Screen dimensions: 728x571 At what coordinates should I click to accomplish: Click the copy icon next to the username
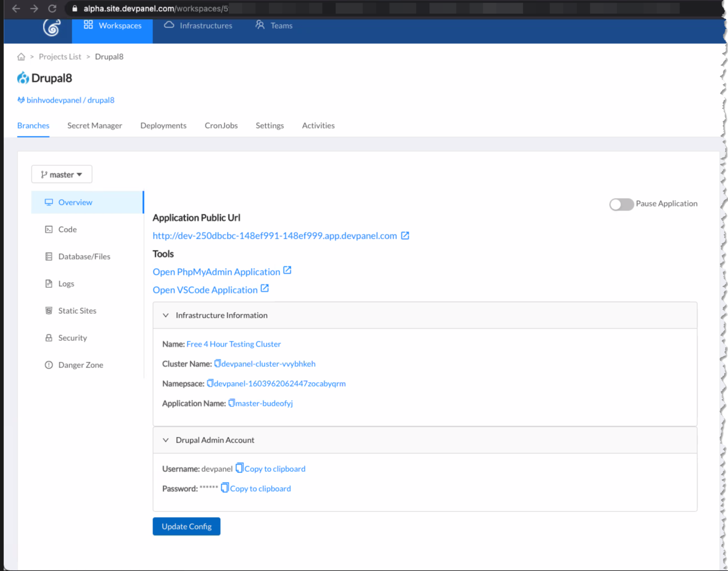[239, 468]
